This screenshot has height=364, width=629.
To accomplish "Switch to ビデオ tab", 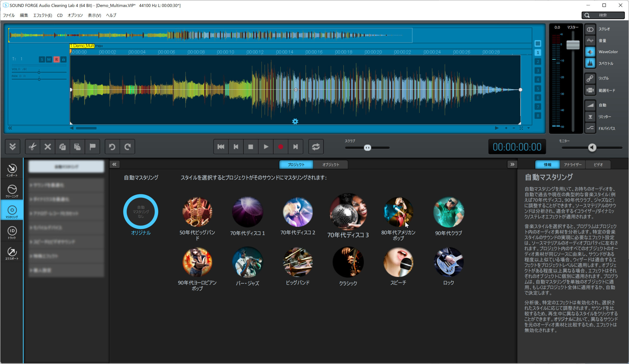I will 598,164.
